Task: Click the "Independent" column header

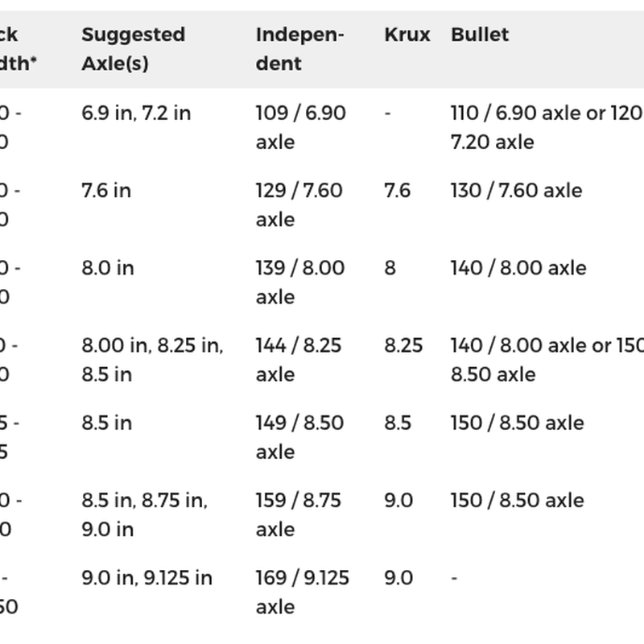Action: click(299, 49)
